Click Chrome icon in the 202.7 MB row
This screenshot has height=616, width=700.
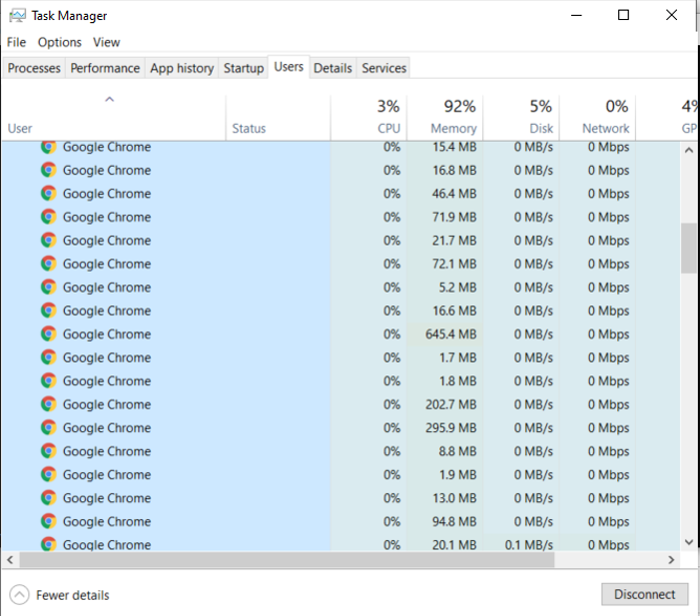pyautogui.click(x=49, y=404)
